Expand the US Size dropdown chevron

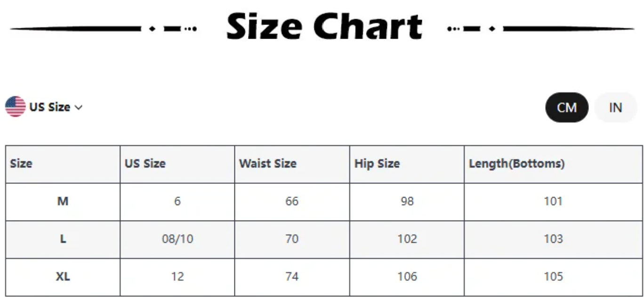79,107
